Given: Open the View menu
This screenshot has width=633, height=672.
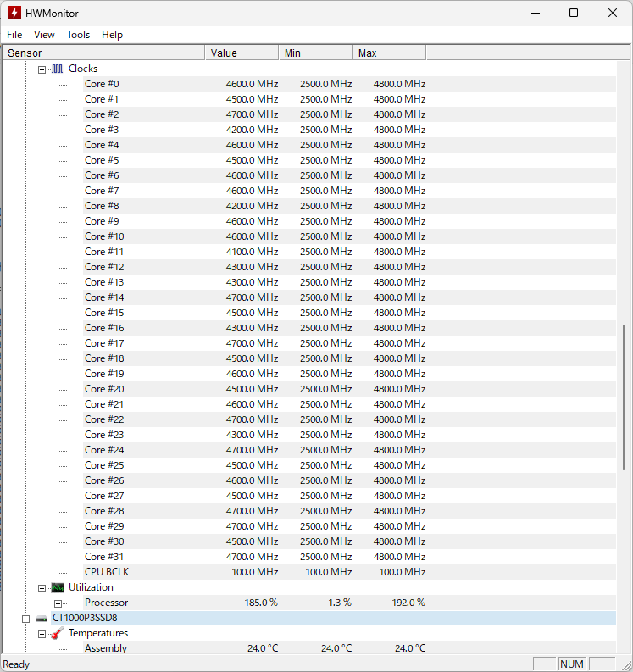Looking at the screenshot, I should (x=44, y=35).
